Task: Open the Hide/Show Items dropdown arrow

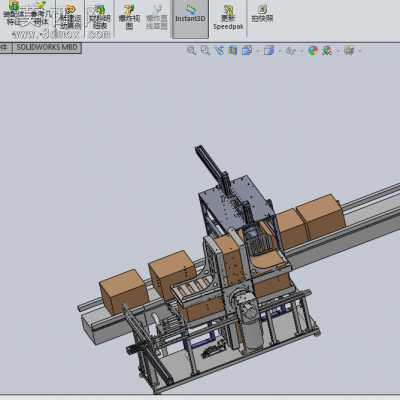Action: click(302, 51)
